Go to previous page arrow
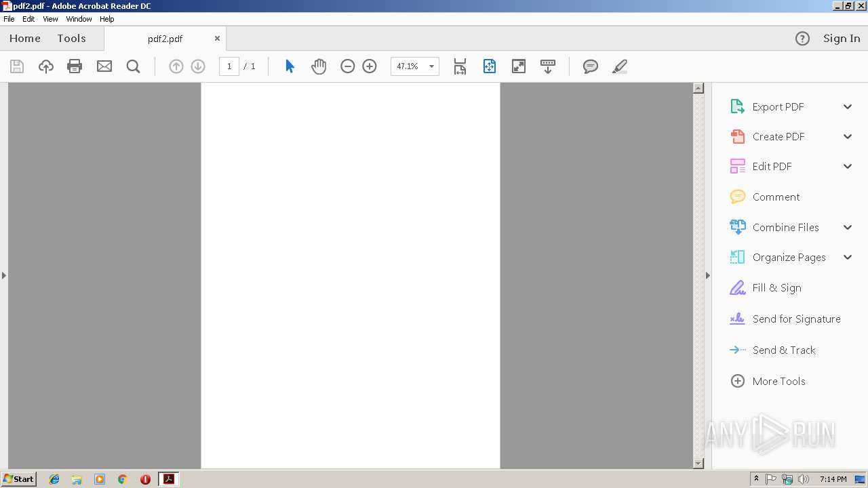868x488 pixels. coord(176,66)
